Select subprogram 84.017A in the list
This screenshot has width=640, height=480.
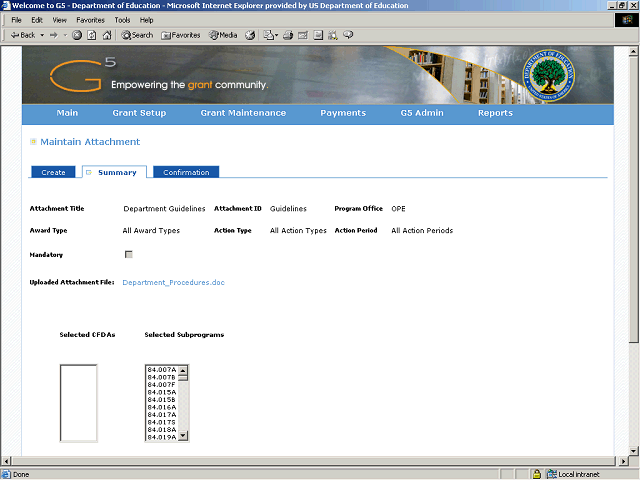162,415
